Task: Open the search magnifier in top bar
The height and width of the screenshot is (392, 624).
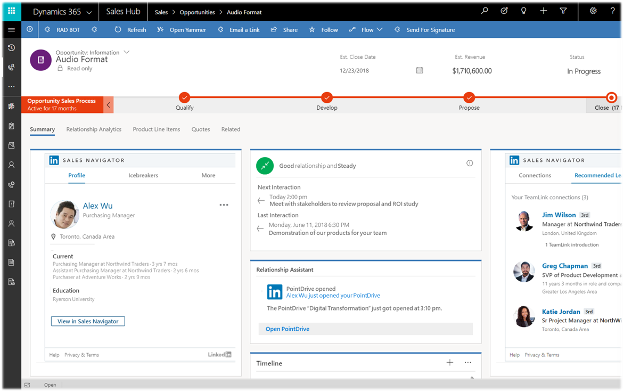Action: [484, 11]
